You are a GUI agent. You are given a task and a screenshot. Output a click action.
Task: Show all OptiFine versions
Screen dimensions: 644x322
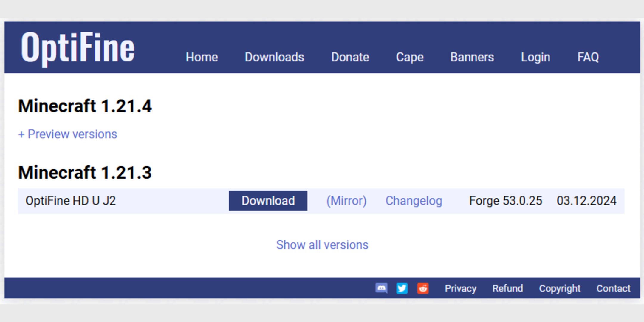click(322, 244)
